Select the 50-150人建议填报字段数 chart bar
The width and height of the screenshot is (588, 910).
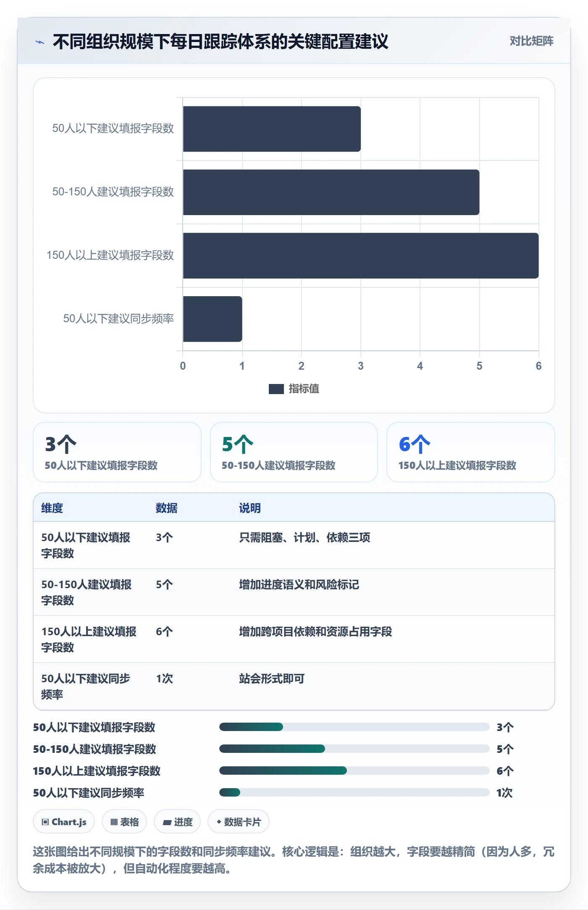click(x=331, y=192)
